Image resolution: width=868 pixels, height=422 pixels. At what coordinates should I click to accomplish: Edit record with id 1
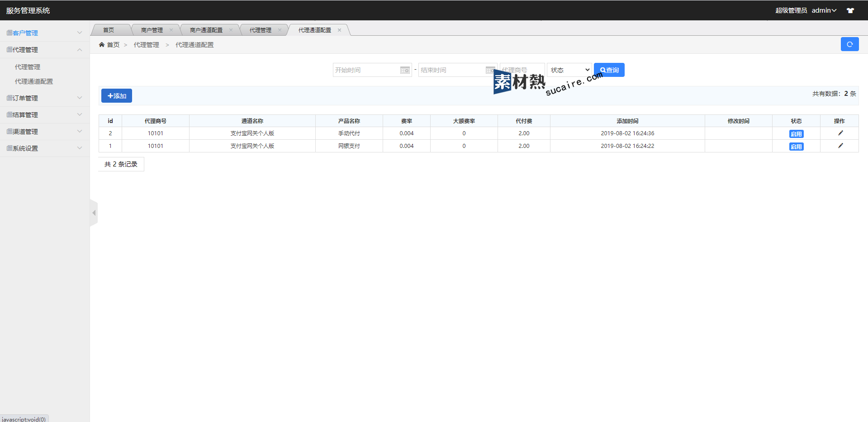click(840, 146)
